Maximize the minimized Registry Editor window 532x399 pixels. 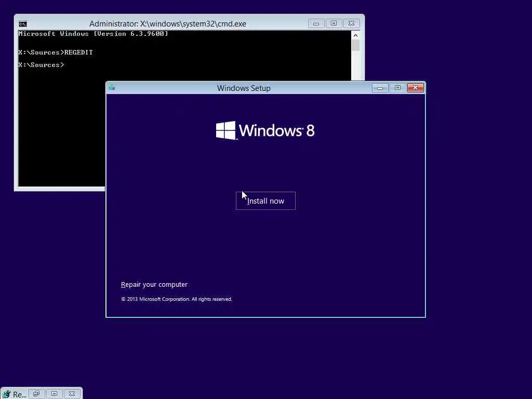[x=54, y=394]
